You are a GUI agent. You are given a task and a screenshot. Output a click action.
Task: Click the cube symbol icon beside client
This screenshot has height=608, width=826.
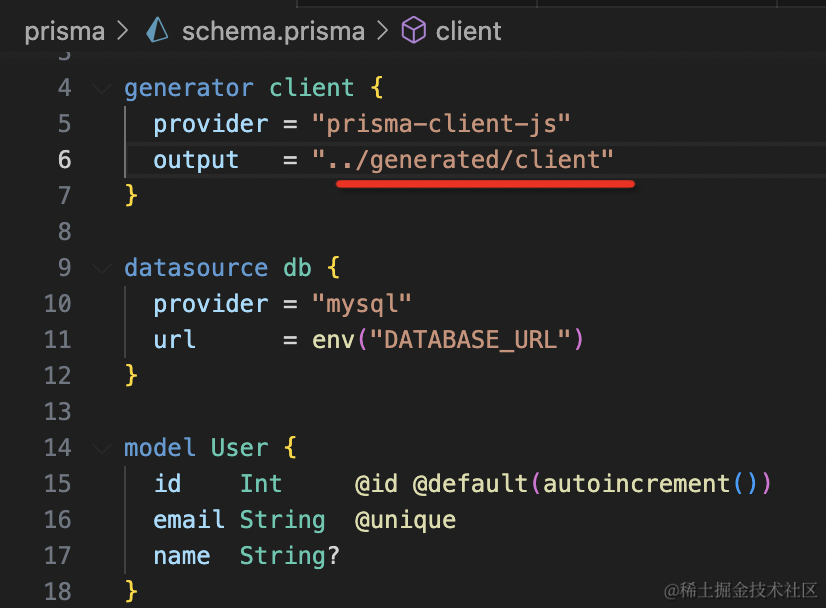click(413, 31)
